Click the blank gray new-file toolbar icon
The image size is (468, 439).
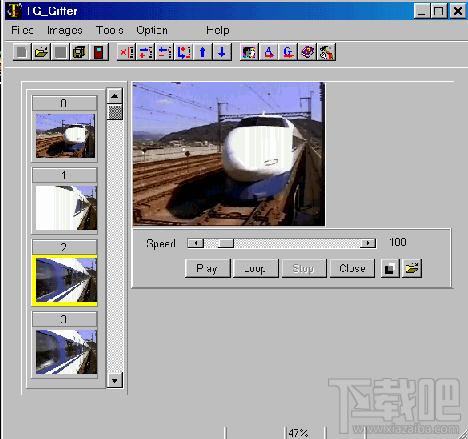point(22,52)
